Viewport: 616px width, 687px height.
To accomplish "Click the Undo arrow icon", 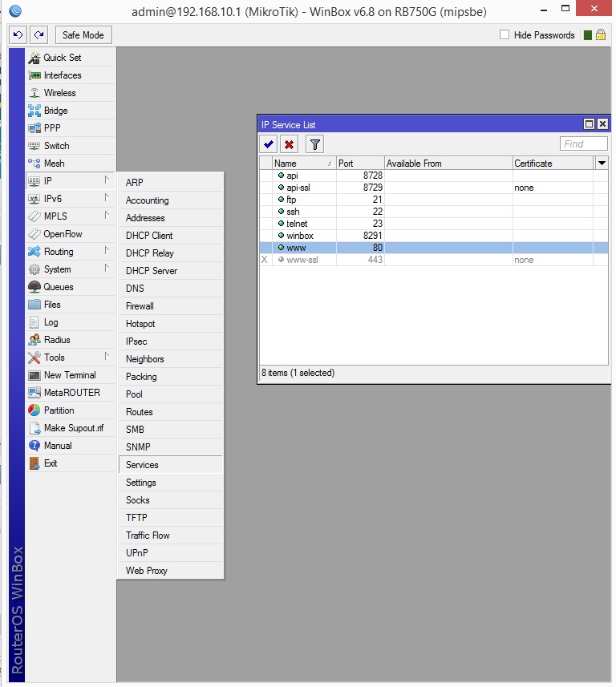I will point(18,35).
